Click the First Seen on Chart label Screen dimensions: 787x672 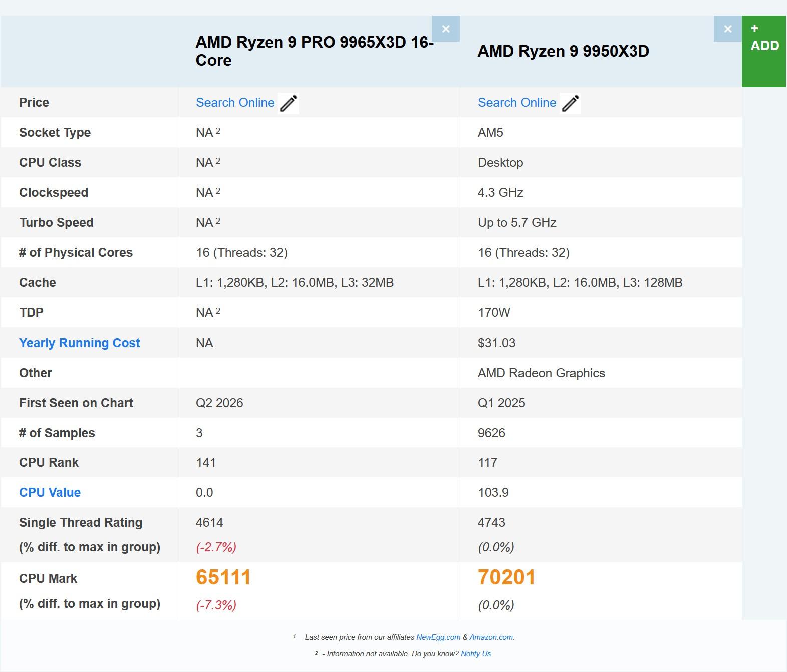point(76,403)
